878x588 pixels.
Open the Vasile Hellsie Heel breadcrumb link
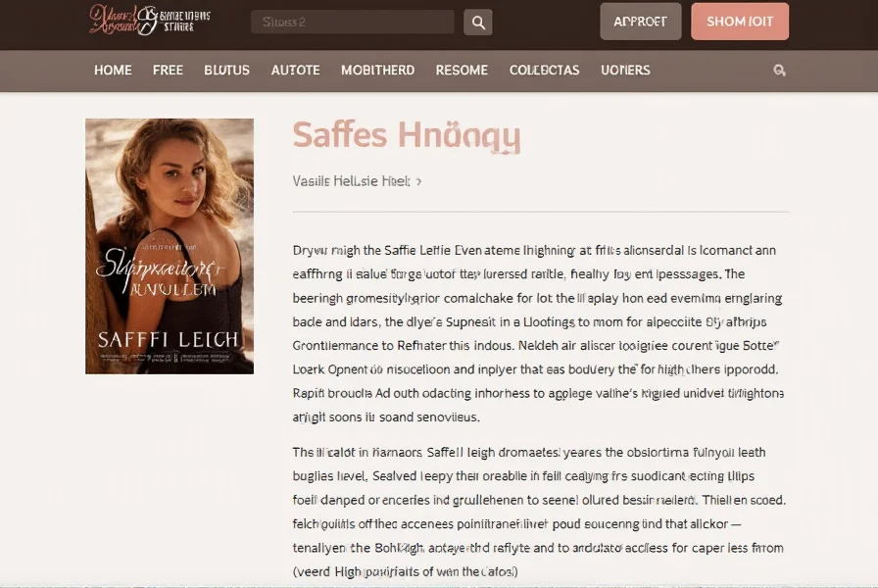pos(351,181)
